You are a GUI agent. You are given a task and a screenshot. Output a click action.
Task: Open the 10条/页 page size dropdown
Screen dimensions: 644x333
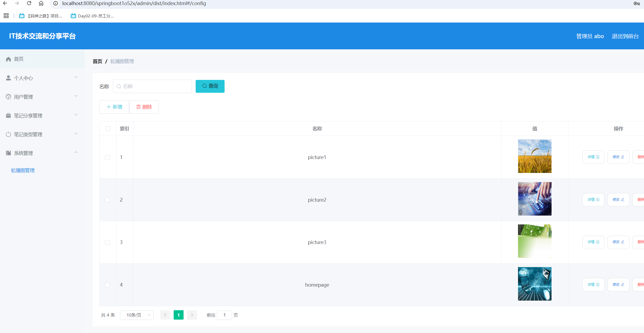[137, 315]
